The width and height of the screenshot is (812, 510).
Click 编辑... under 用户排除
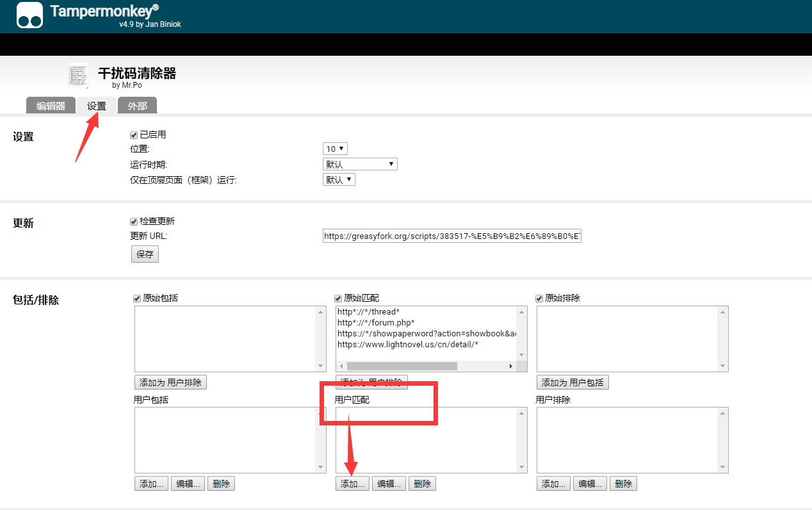tap(590, 484)
